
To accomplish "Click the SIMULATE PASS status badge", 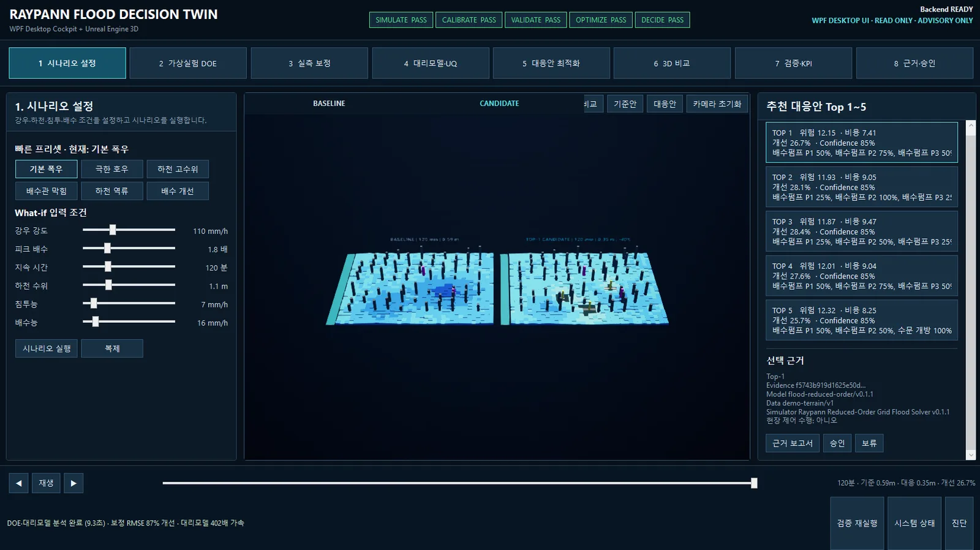I will tap(401, 20).
